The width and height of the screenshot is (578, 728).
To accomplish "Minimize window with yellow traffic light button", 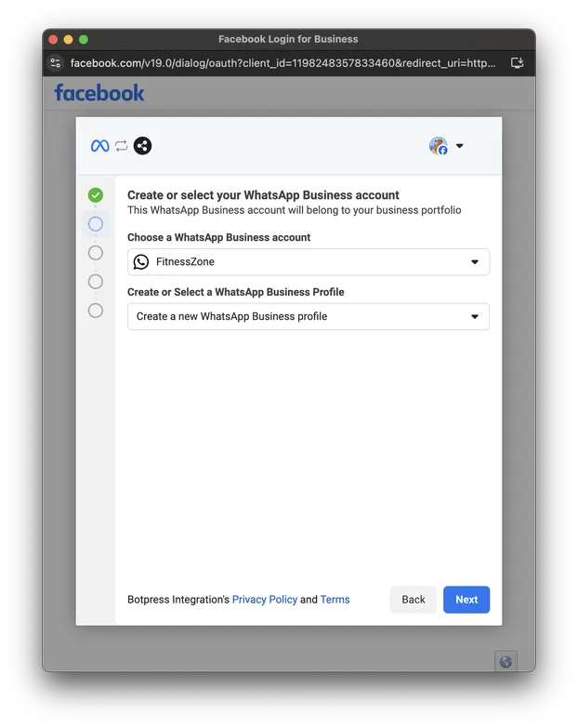I will 68,39.
